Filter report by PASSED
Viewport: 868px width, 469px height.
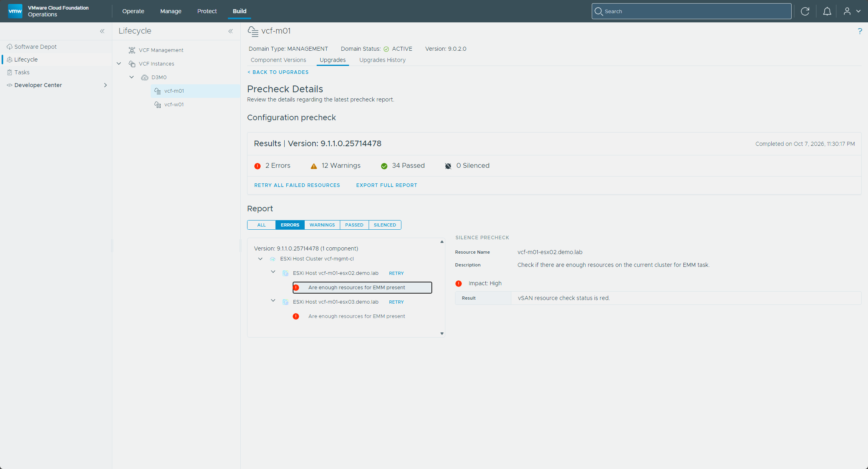[354, 225]
